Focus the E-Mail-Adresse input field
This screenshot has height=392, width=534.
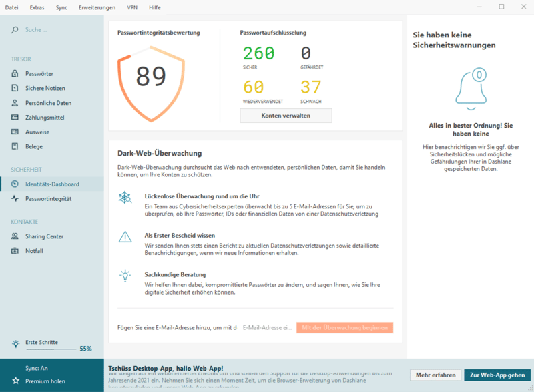click(267, 328)
